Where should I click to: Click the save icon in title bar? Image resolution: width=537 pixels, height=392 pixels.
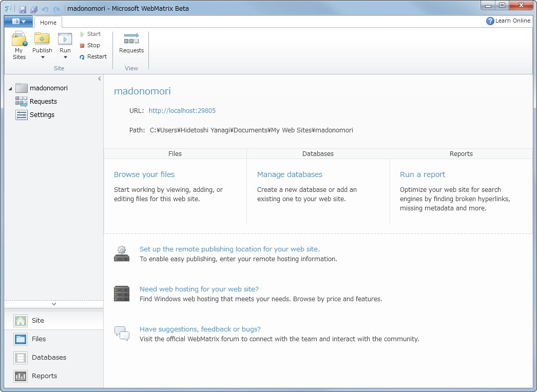[x=23, y=9]
